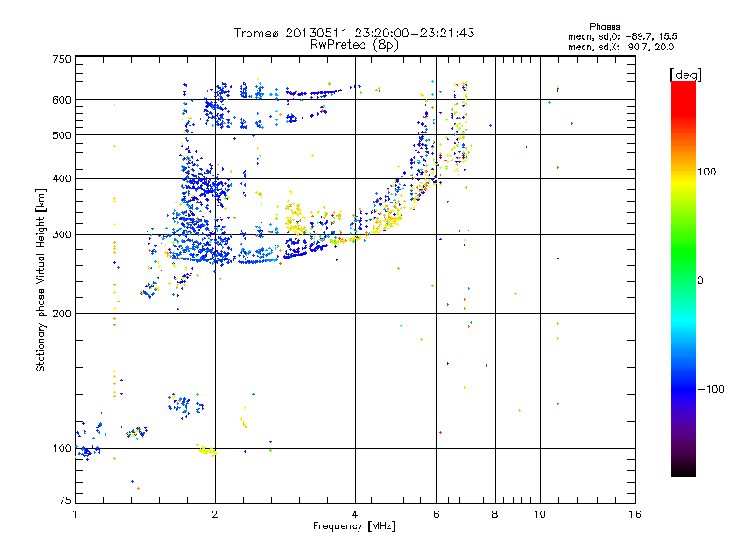Click the x-axis tick label '10'
The image size is (747, 560).
540,514
